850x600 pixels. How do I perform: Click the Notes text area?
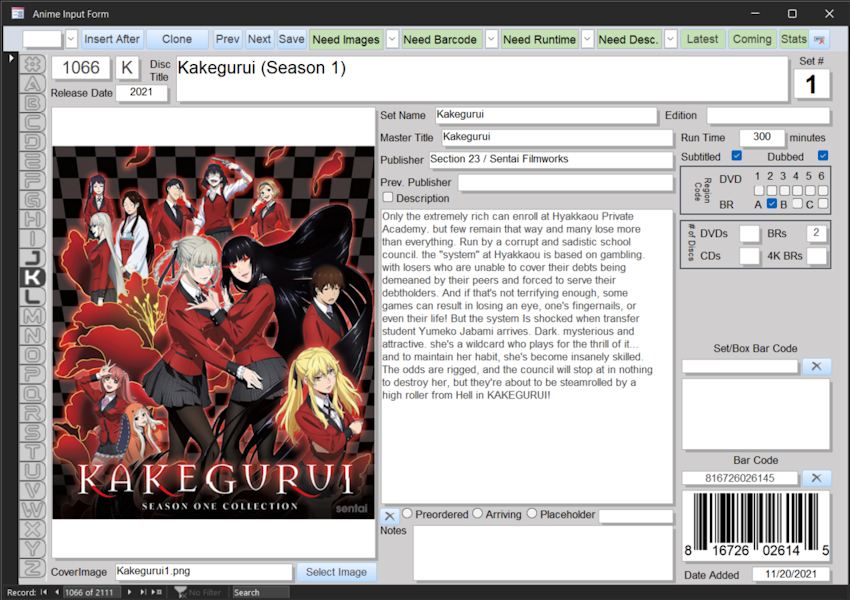pos(543,553)
